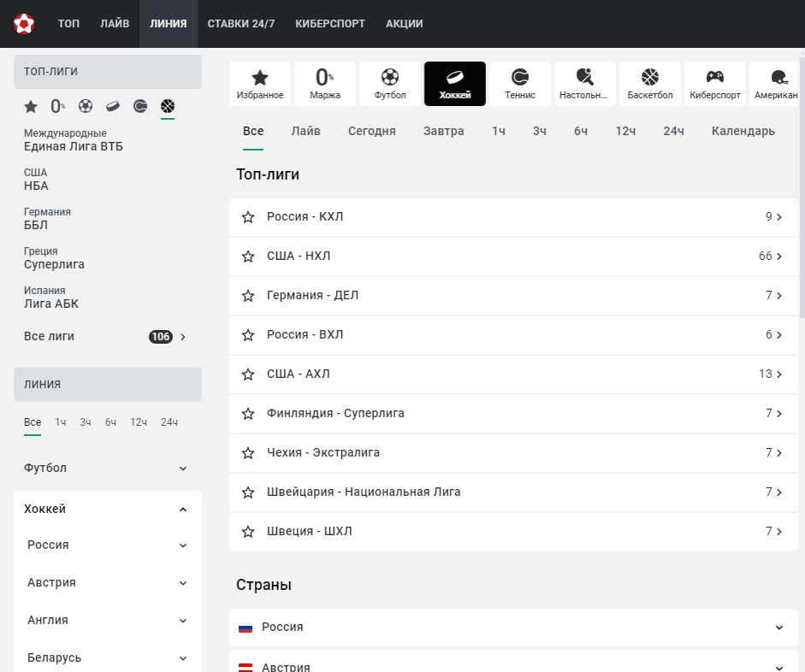Switch to the Завтра filter tab
The height and width of the screenshot is (672, 805).
point(444,132)
